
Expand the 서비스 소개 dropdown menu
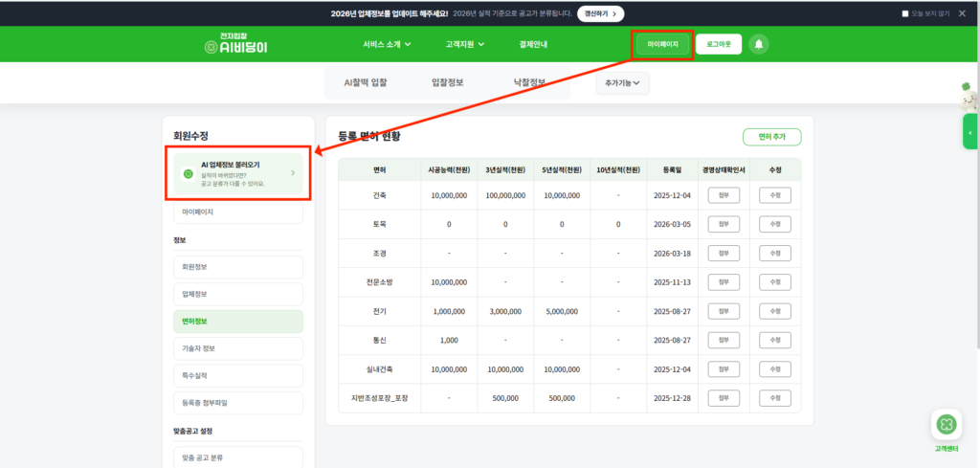[x=387, y=44]
